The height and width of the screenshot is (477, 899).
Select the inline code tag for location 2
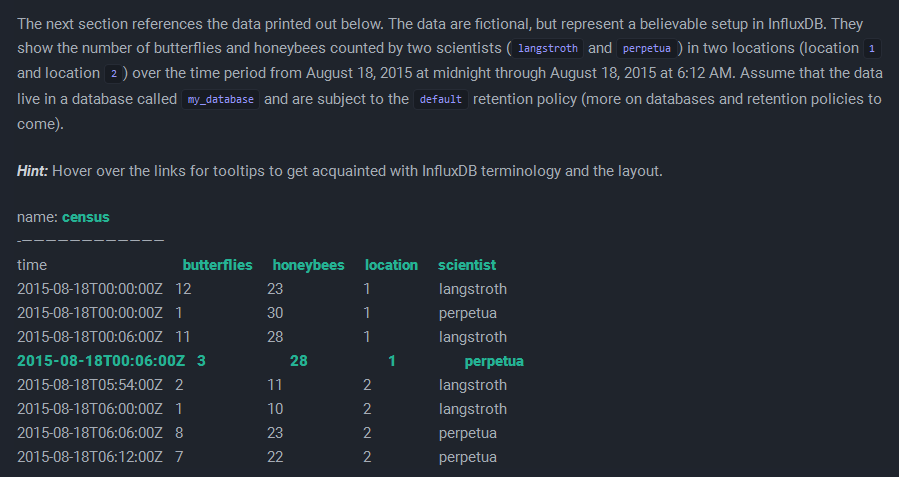pos(114,74)
